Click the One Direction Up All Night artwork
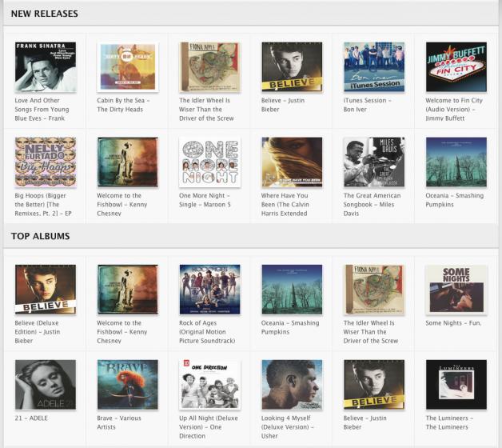 point(209,385)
